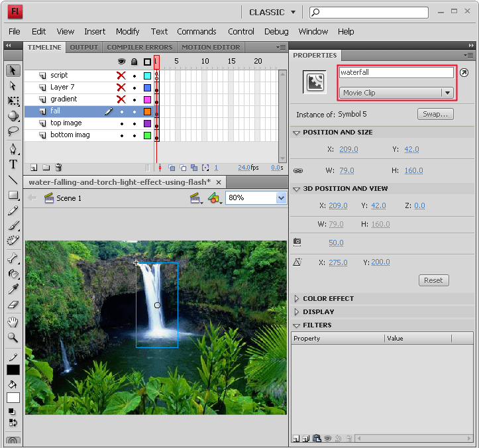Click the Reset button

click(x=433, y=280)
